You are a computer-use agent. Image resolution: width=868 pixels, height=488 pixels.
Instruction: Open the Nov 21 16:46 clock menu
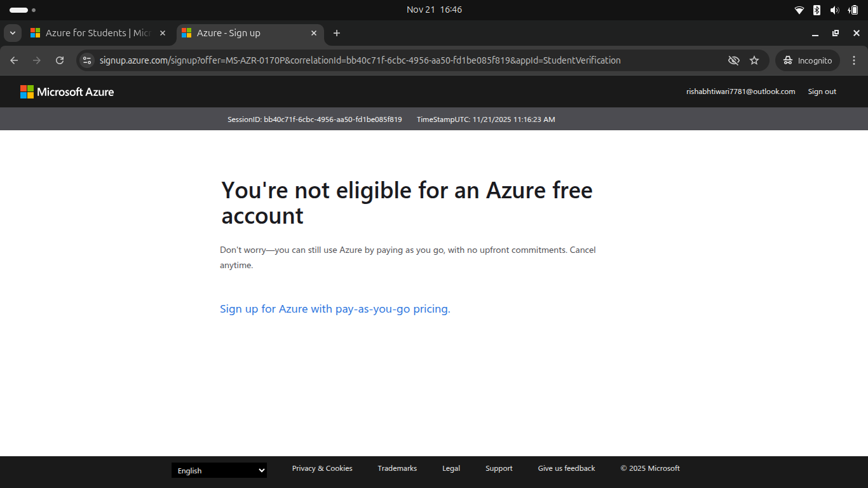pos(434,10)
